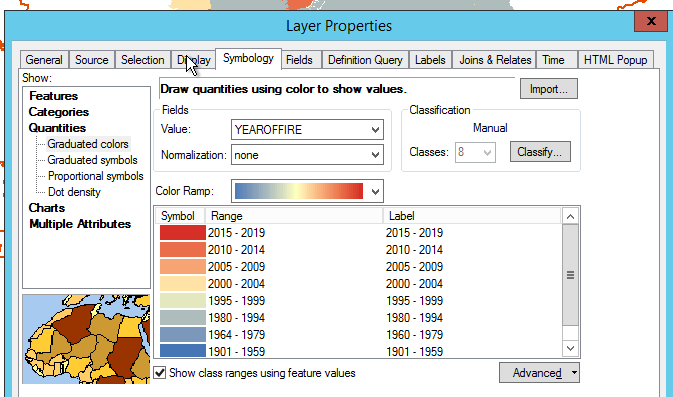Go to Definition Query tab
The height and width of the screenshot is (397, 673).
(365, 60)
